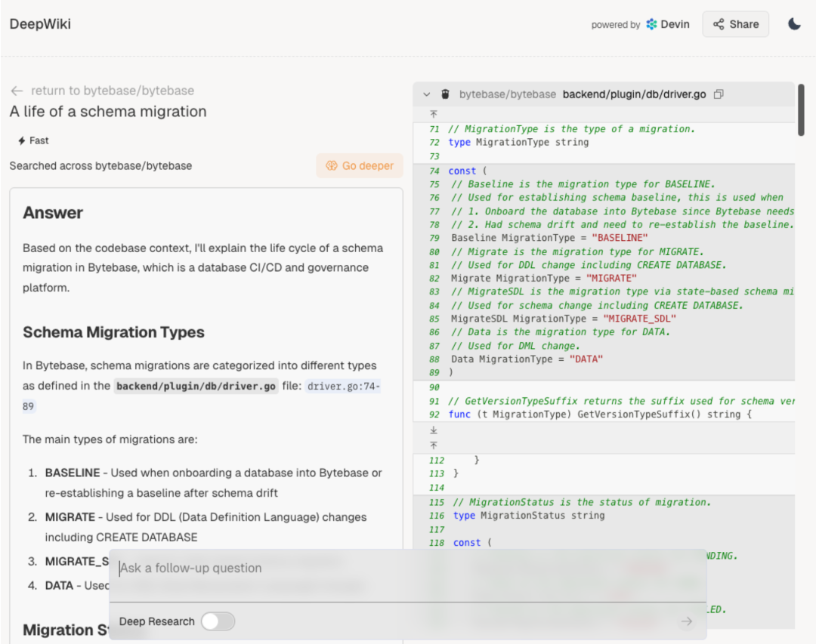Viewport: 816px width, 644px height.
Task: Click the Share button
Action: 735,24
